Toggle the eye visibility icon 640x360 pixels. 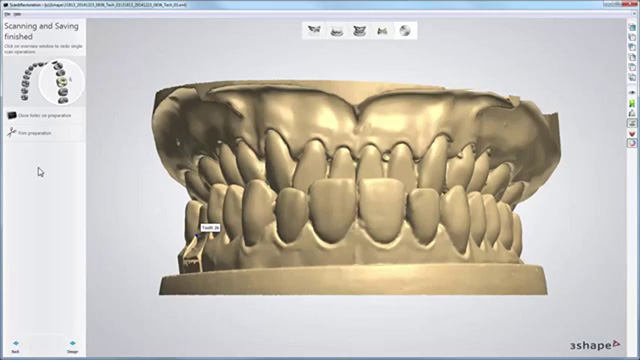pos(632,93)
